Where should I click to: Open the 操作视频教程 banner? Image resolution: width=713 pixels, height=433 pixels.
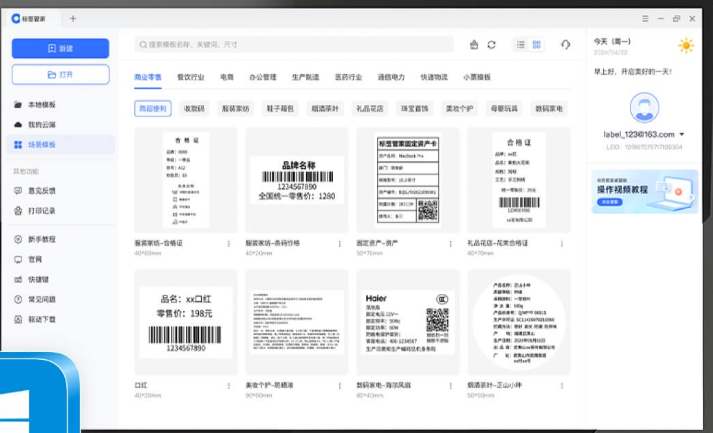[x=644, y=191]
